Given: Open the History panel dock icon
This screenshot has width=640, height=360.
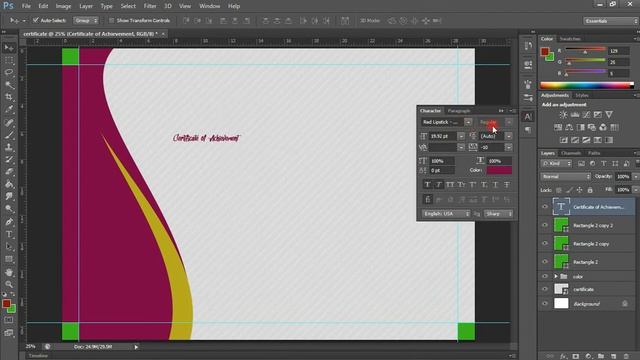Looking at the screenshot, I should pos(528,46).
